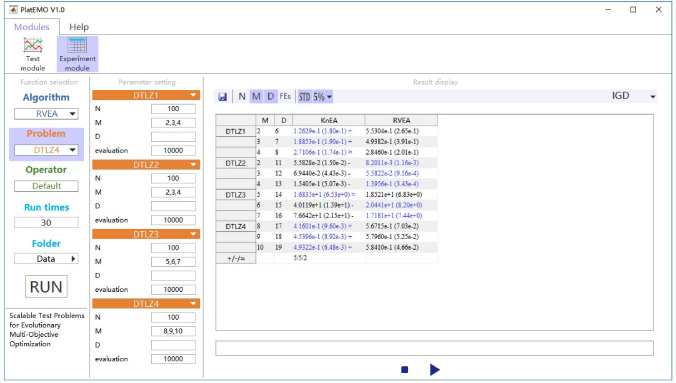The image size is (676, 383).
Task: Open the IGD metric dropdown
Action: 633,96
